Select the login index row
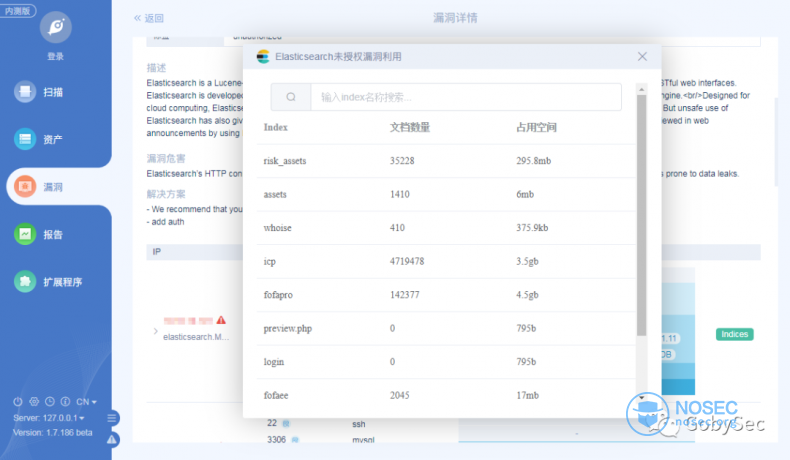 coord(446,362)
